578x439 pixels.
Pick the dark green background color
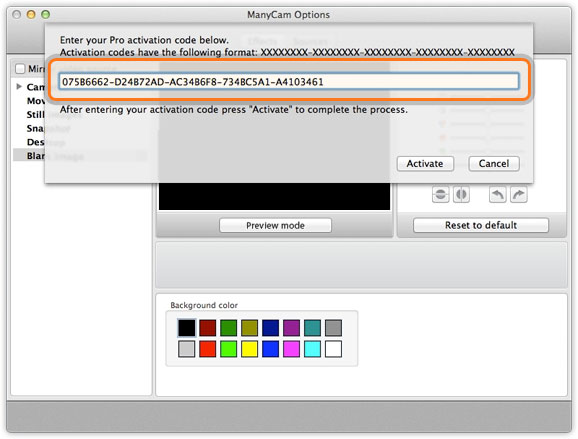click(229, 328)
